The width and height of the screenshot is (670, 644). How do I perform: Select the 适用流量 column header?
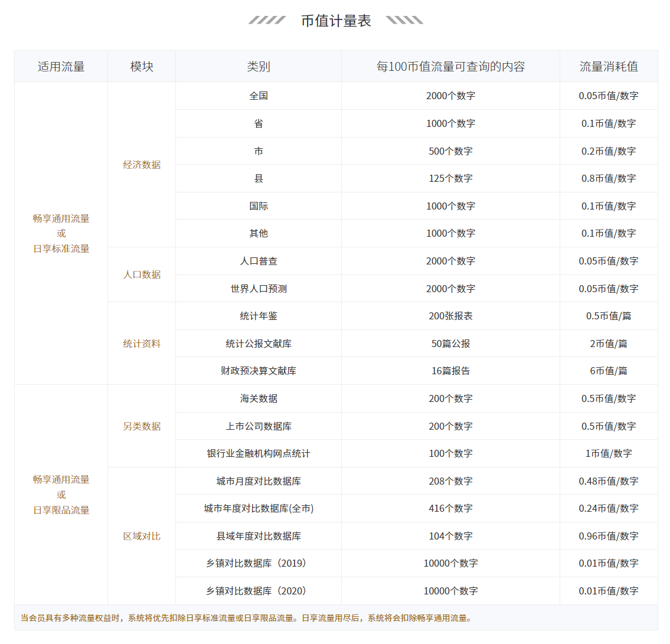(61, 67)
